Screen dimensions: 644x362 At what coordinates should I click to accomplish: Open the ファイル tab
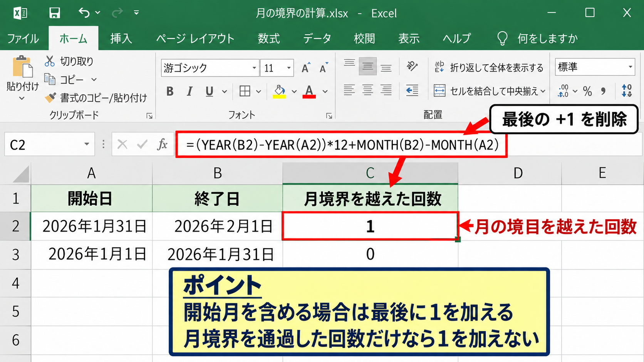[23, 38]
